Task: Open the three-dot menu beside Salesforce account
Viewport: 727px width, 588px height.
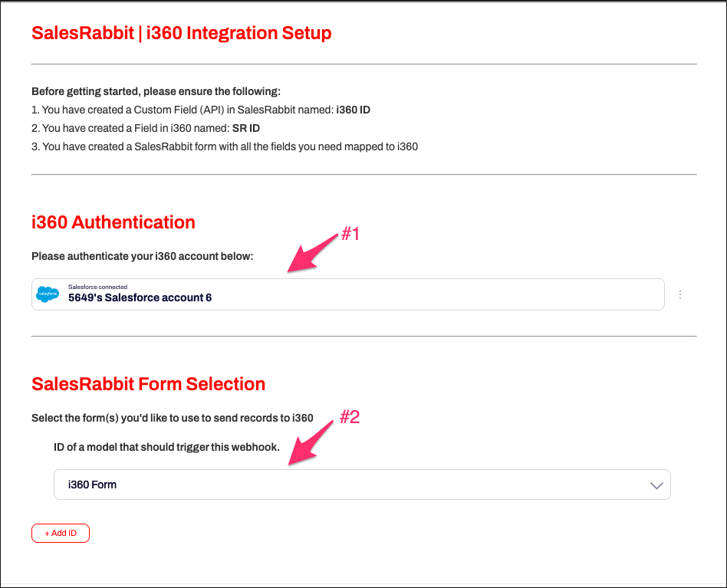Action: (680, 294)
